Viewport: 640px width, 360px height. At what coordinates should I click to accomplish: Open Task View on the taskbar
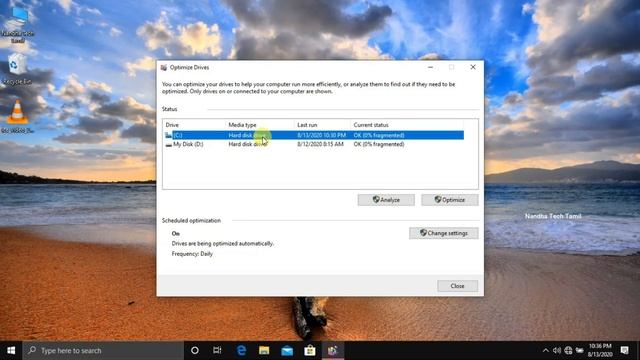coord(217,351)
